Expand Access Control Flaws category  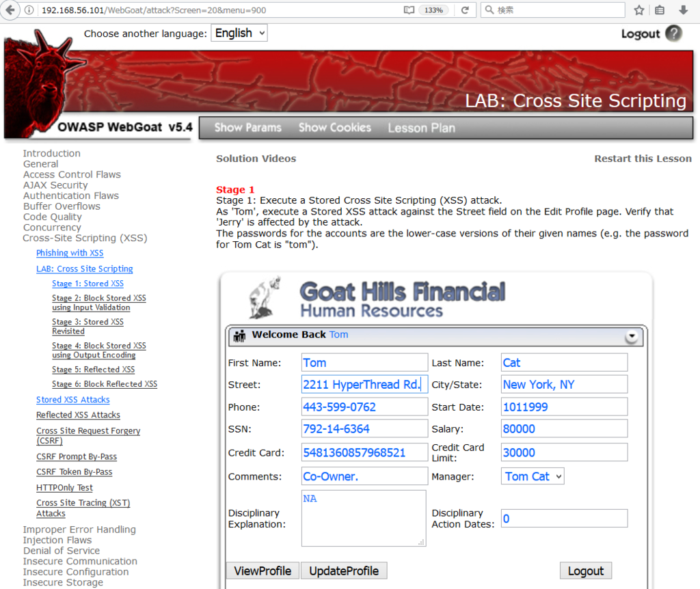(x=72, y=174)
